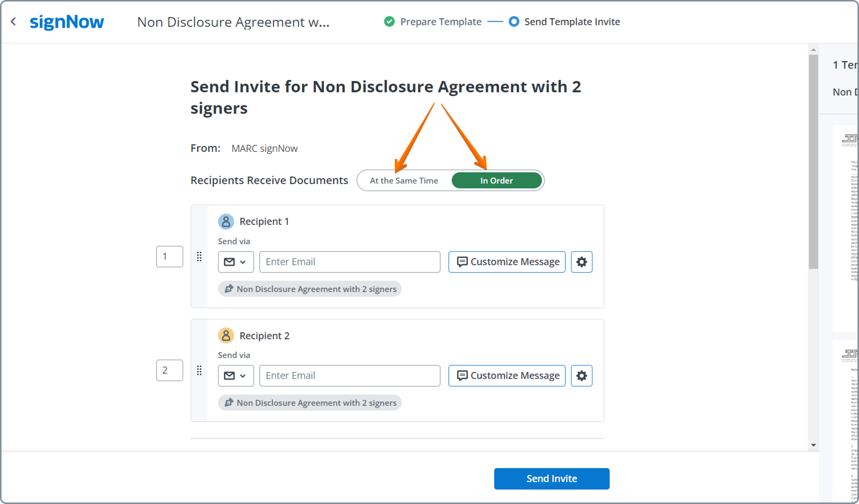The image size is (859, 504).
Task: Click Recipient 2 Enter Email field
Action: point(349,376)
